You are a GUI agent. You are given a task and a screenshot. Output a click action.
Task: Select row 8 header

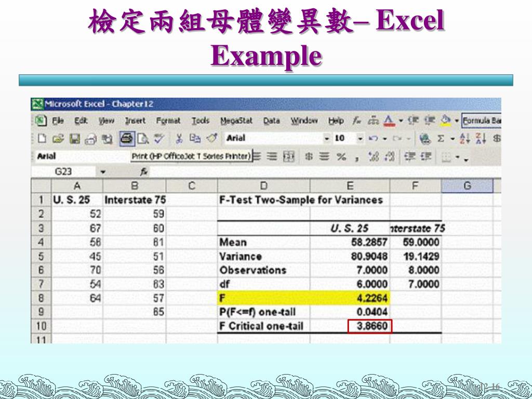[41, 298]
